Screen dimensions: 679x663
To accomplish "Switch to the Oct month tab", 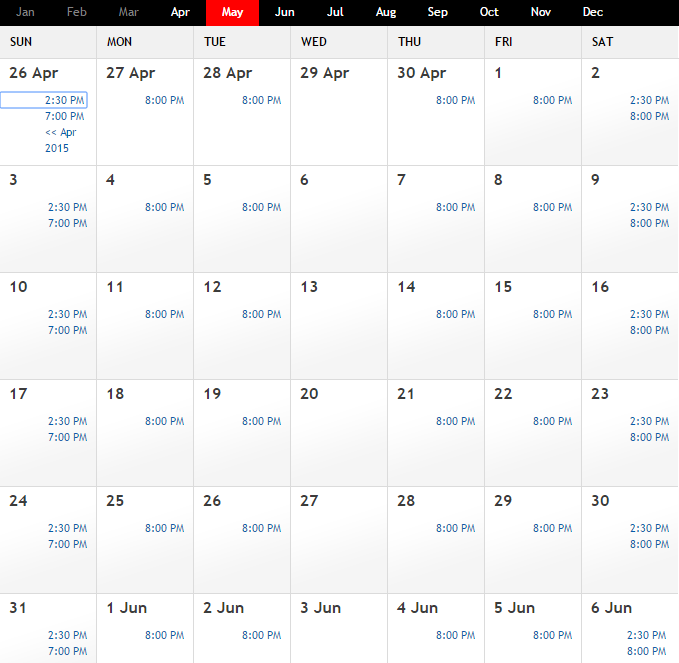I will tap(489, 12).
